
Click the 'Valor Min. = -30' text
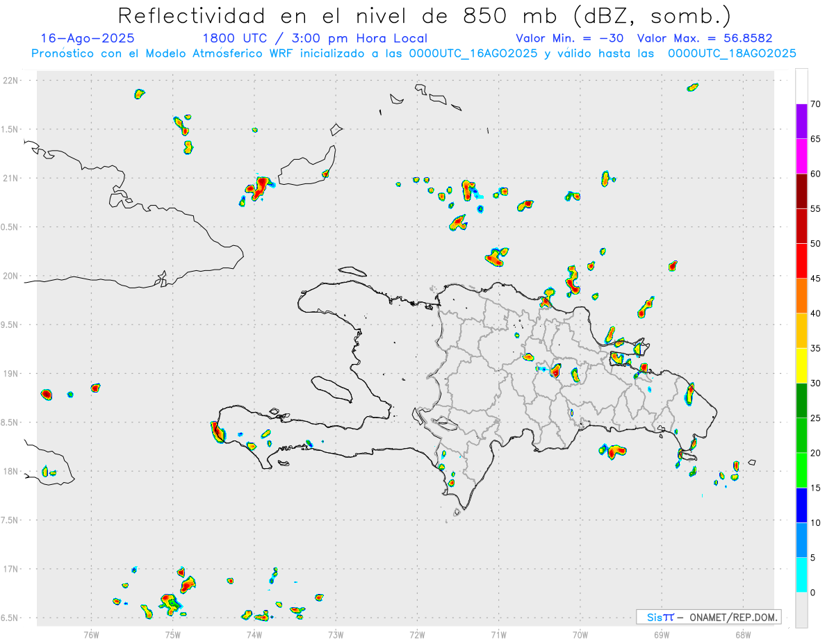[570, 38]
